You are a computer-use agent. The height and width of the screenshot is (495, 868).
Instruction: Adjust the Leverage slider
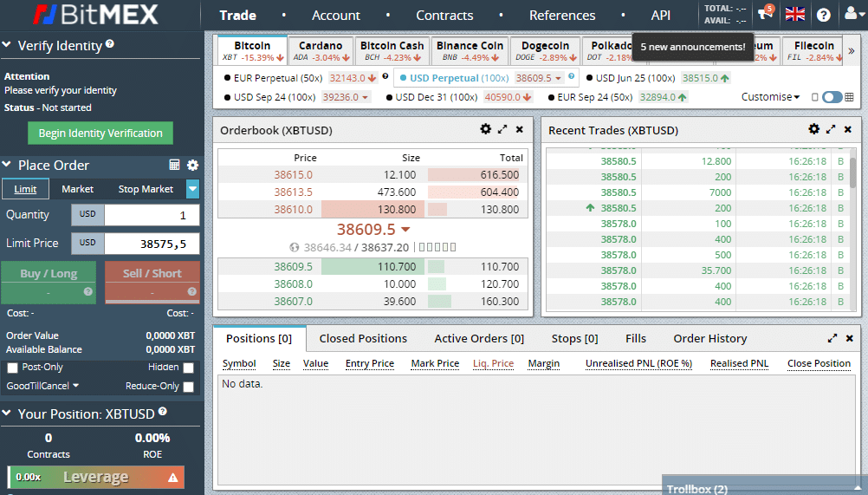pos(96,478)
